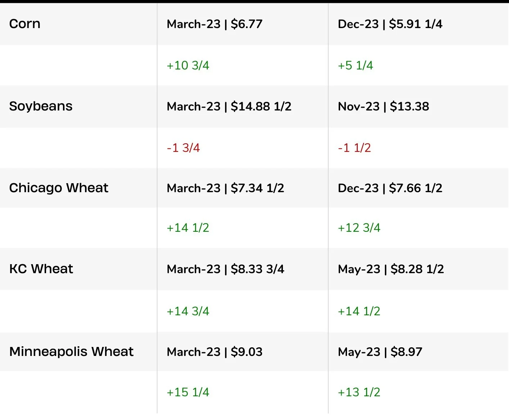
Task: Click the Soybeans row label
Action: pos(41,106)
